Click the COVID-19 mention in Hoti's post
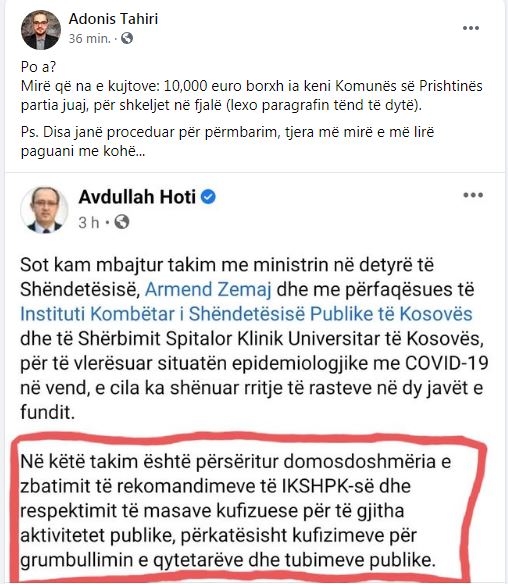Image resolution: width=508 pixels, height=584 pixels. tap(447, 363)
